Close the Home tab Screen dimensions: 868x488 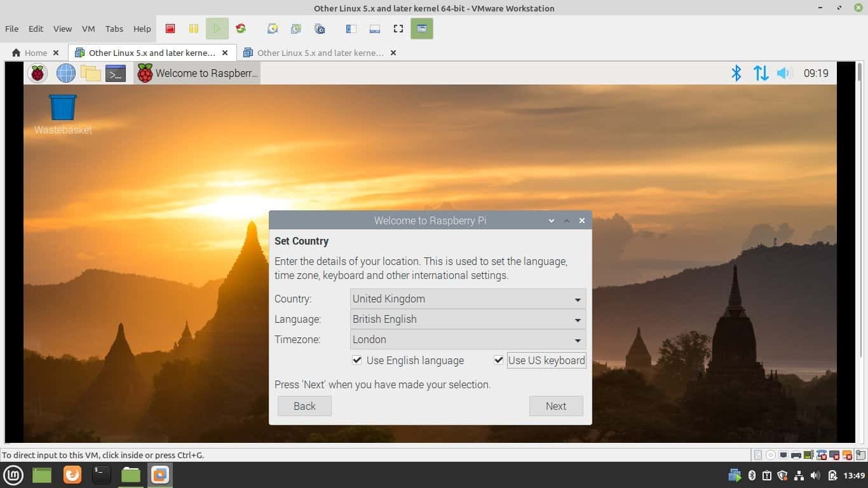point(56,53)
